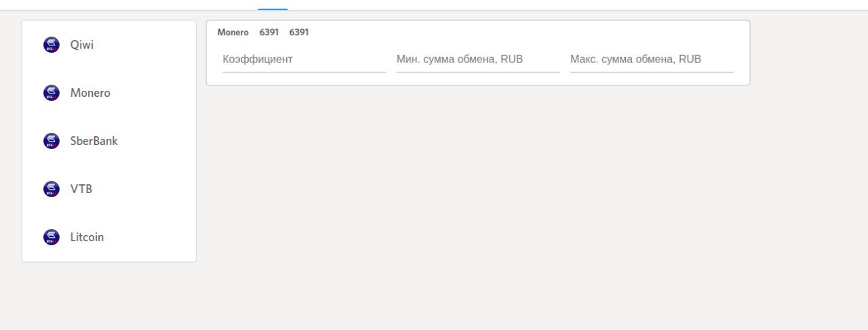Click the icon beside SberBank
This screenshot has width=868, height=330.
click(52, 141)
